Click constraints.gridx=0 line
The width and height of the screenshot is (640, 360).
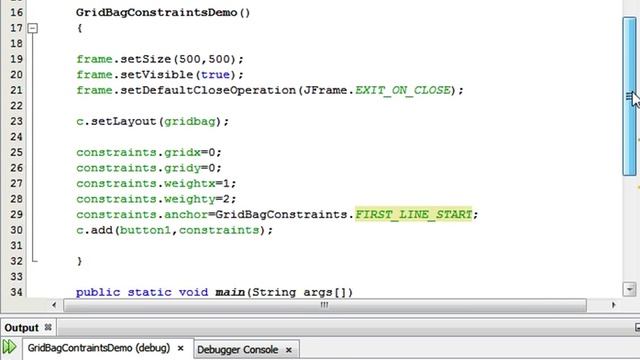pos(149,153)
